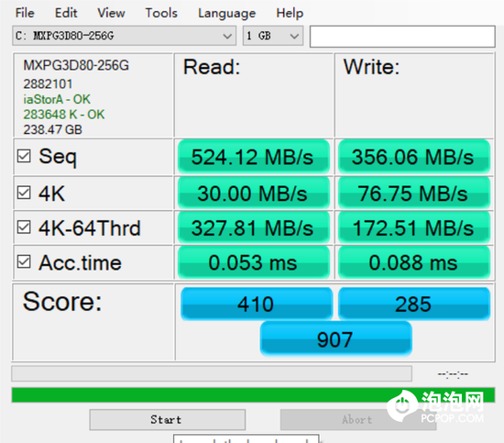504x443 pixels.
Task: Click the MXPG3D80-256G drive name in info panel
Action: [x=76, y=66]
